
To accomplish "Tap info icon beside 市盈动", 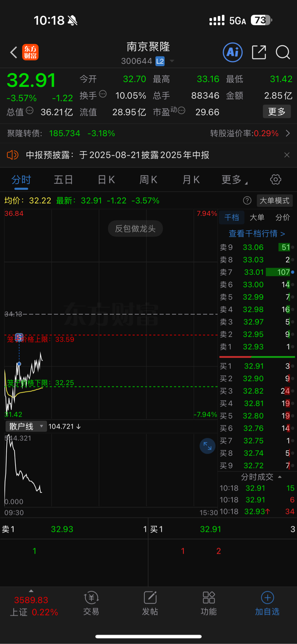I will click(x=181, y=111).
